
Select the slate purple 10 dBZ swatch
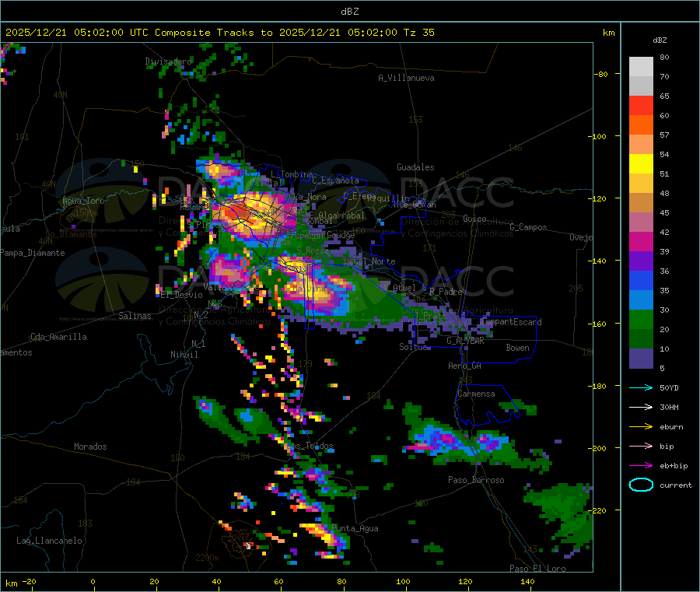(641, 359)
